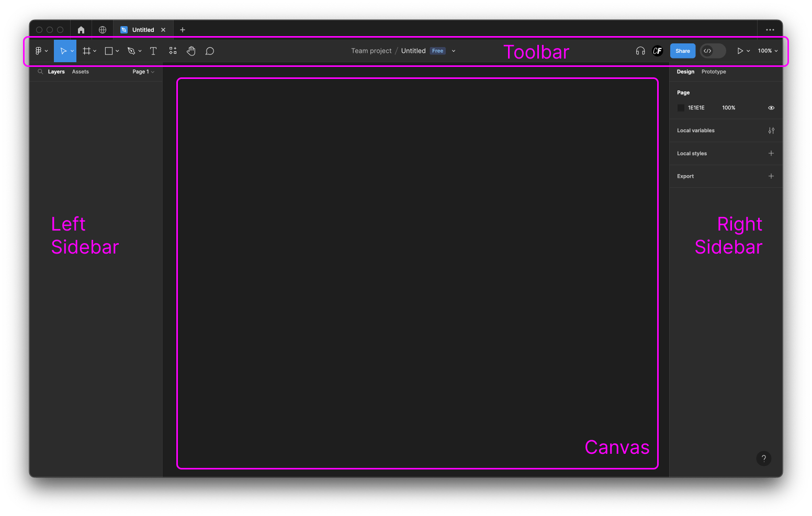Open the Community globe icon
Image resolution: width=812 pixels, height=516 pixels.
click(103, 30)
